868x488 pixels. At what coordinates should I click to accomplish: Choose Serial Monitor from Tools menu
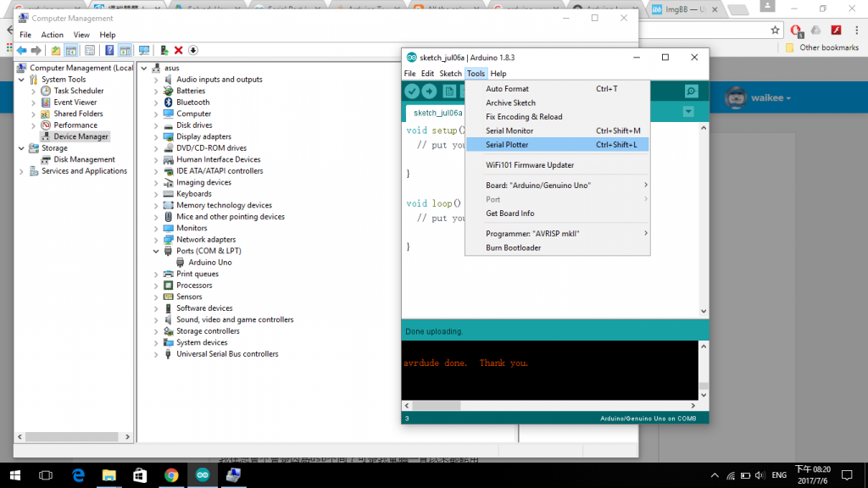(x=558, y=130)
